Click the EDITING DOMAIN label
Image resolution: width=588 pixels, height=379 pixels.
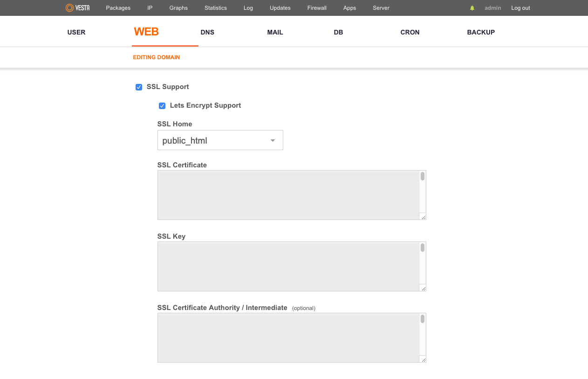click(x=157, y=57)
